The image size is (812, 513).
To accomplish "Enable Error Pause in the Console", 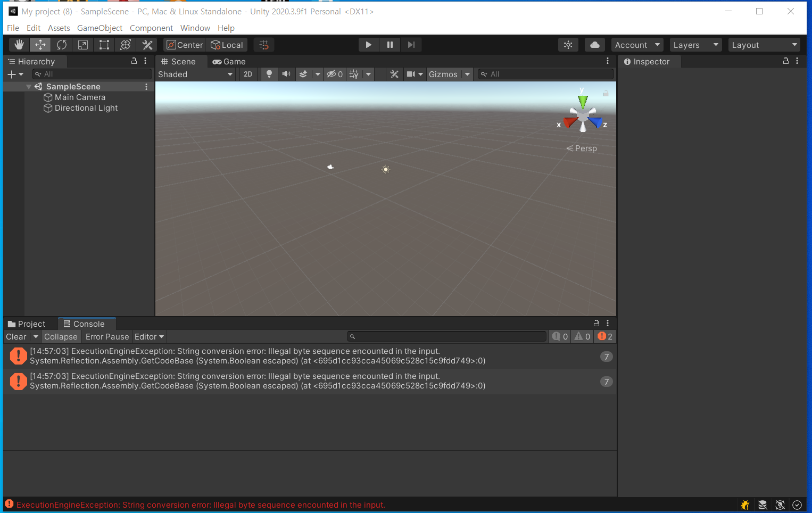I will [x=106, y=336].
